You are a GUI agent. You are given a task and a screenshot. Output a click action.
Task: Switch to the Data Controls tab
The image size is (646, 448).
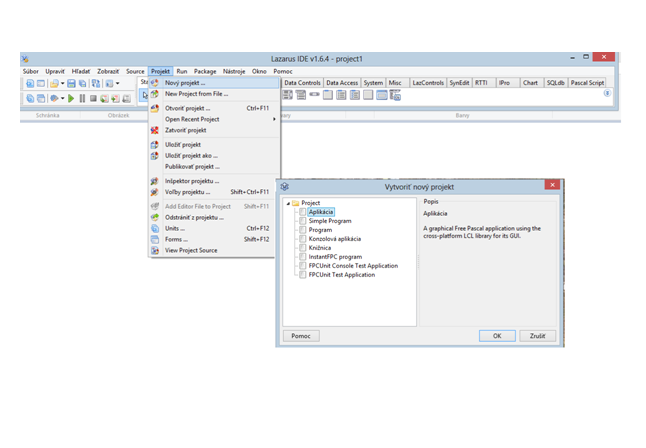pyautogui.click(x=302, y=83)
